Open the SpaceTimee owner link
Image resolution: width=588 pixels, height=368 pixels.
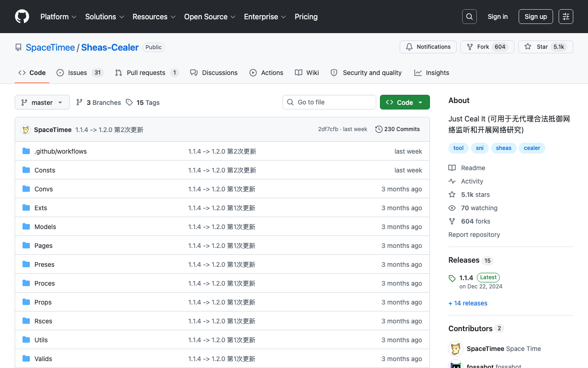pyautogui.click(x=51, y=47)
